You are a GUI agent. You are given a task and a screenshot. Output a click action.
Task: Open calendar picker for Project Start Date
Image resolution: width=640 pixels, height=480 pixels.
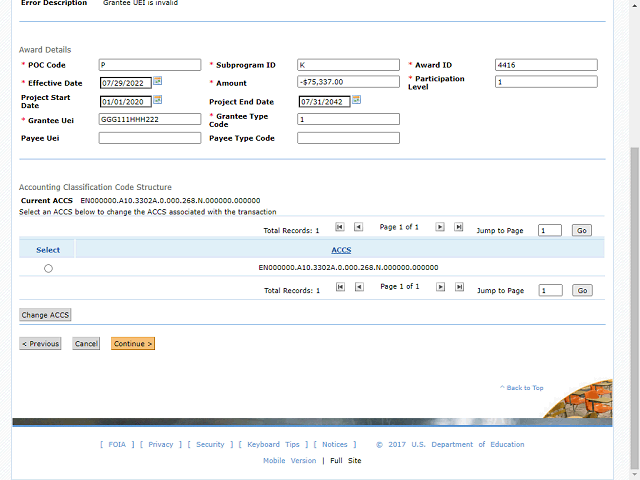(x=158, y=100)
